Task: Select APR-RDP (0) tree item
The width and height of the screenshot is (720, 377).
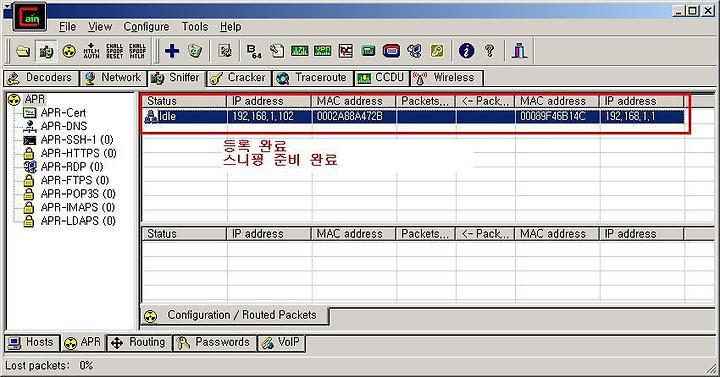Action: 71,167
